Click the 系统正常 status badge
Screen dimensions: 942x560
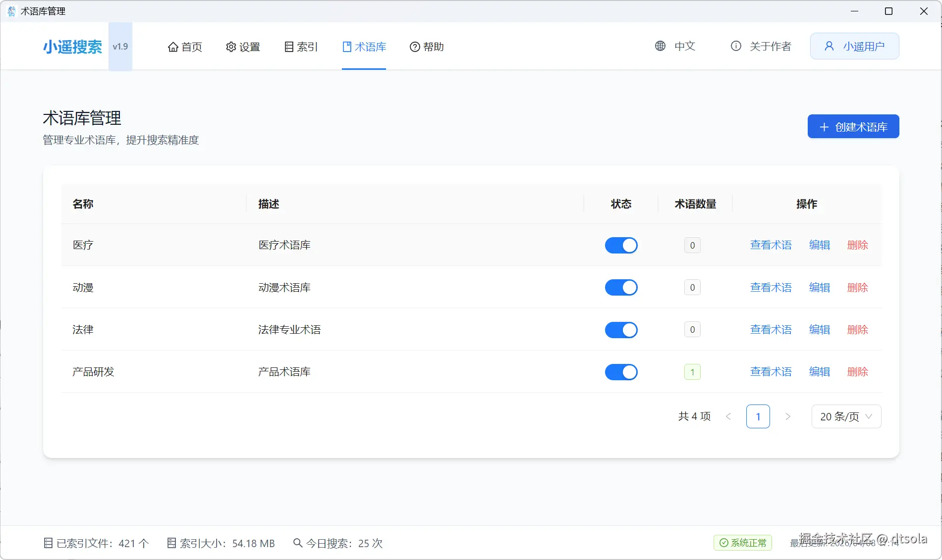(x=743, y=543)
